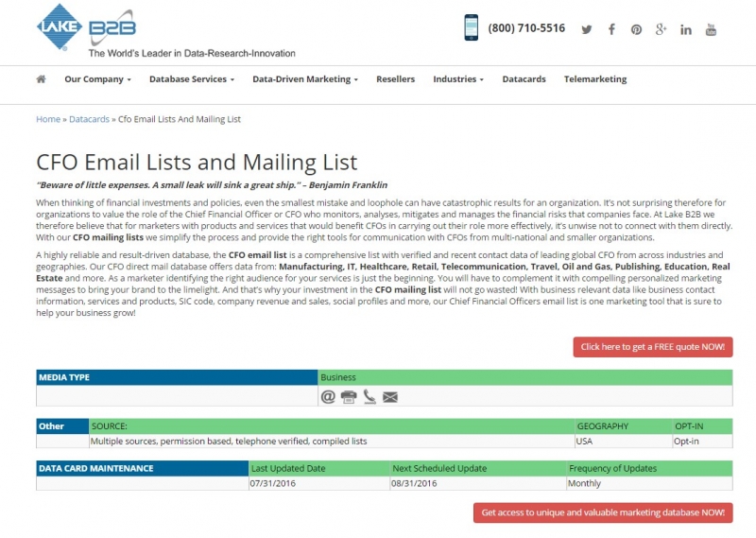Viewport: 756px width, 538px height.
Task: Click the mobile phone icon in header
Action: pos(471,27)
